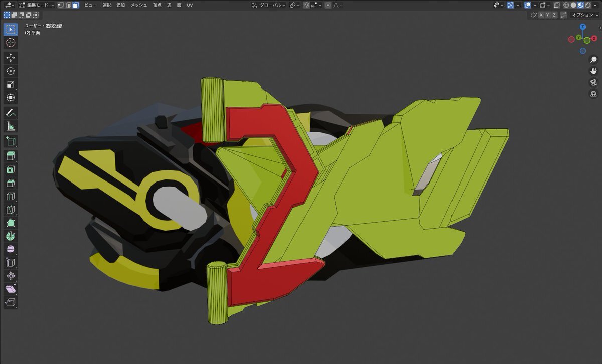Screen dimensions: 602x364
Task: Enable X axis mirror toggle
Action: [x=541, y=15]
